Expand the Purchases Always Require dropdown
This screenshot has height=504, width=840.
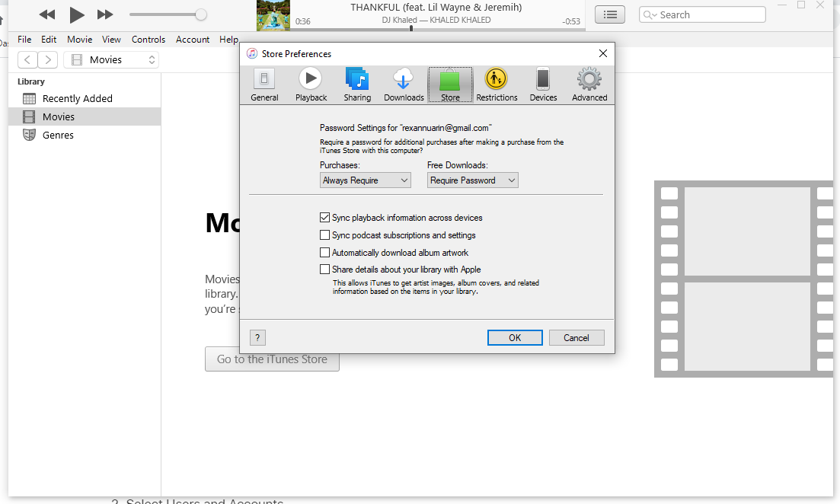pos(366,180)
